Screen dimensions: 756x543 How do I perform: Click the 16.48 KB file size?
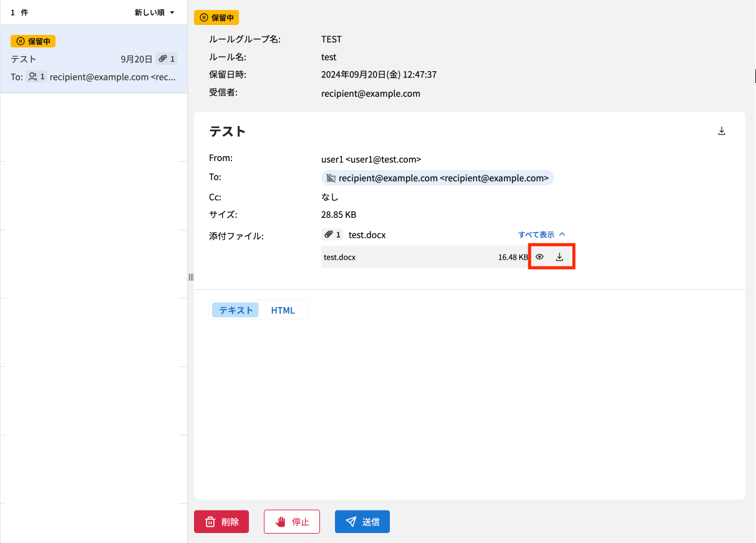point(513,257)
